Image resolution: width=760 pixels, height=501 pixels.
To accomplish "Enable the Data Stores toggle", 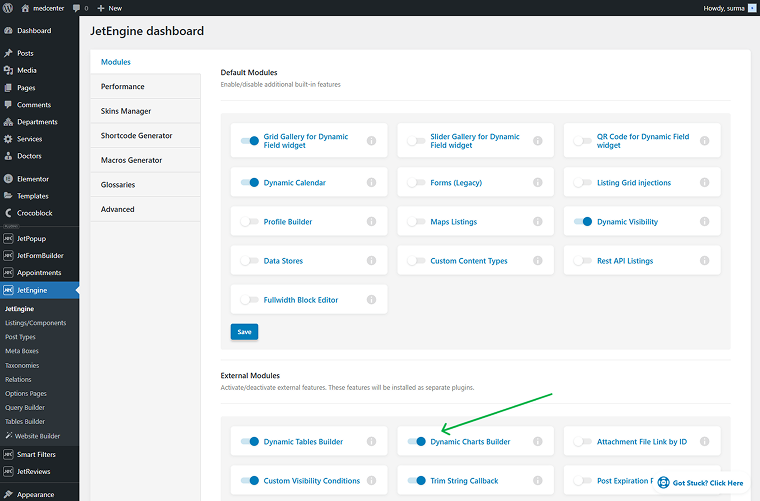I will (x=250, y=261).
